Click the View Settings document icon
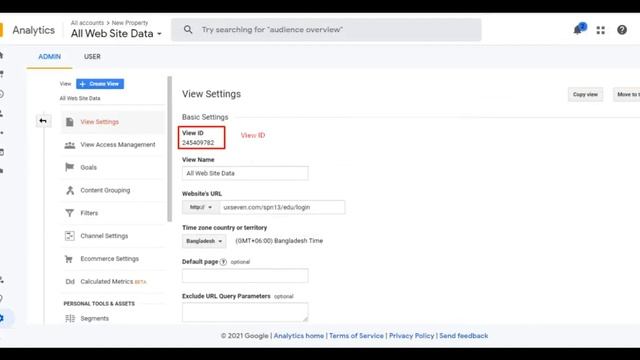Viewport: 640px width, 360px height. point(70,122)
